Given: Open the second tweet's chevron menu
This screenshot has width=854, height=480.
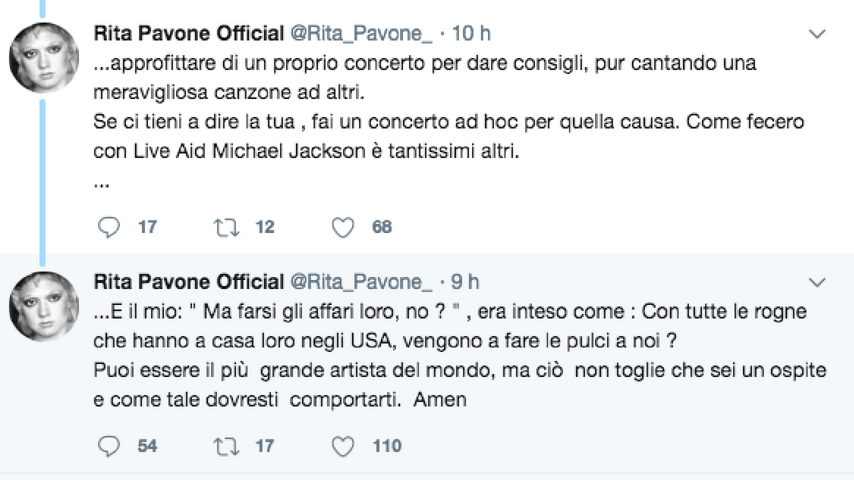Looking at the screenshot, I should tap(817, 282).
